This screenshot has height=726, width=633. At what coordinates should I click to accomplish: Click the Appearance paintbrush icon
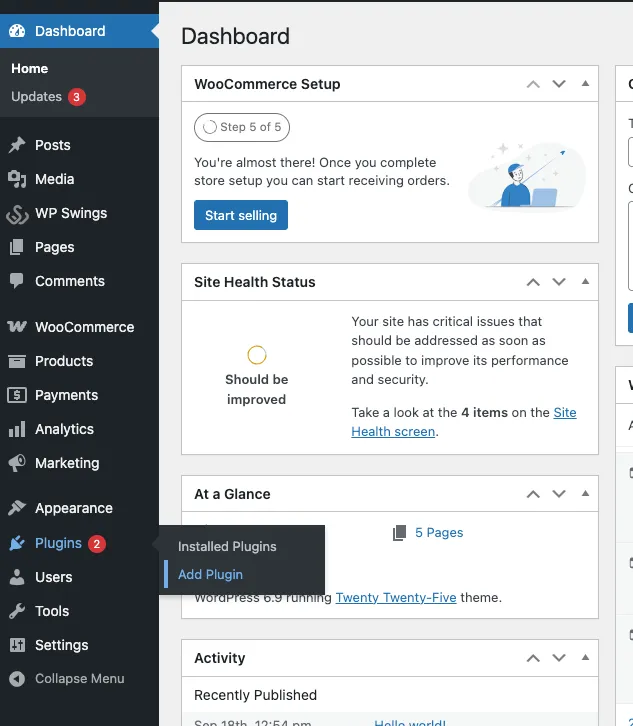pyautogui.click(x=17, y=508)
